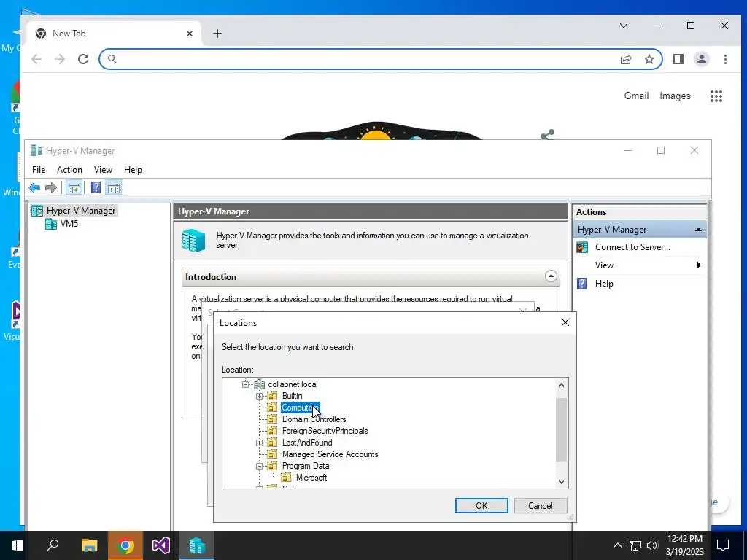Select the Microsoft subfolder

pyautogui.click(x=311, y=478)
